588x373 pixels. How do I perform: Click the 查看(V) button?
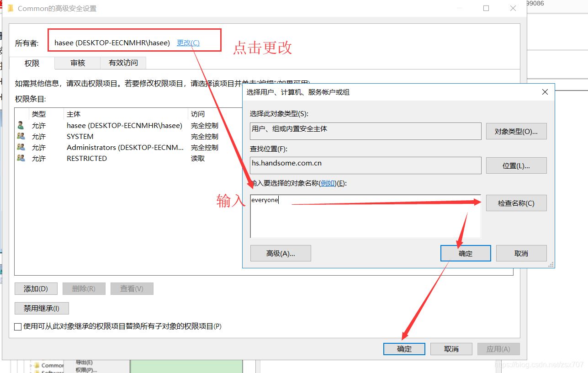click(132, 289)
